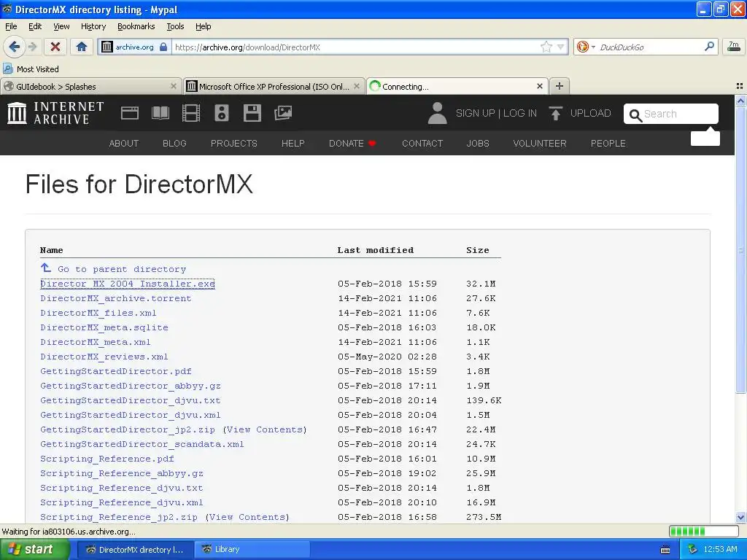This screenshot has height=560, width=747.
Task: Click the VOLUNTEER navigation link
Action: point(540,144)
